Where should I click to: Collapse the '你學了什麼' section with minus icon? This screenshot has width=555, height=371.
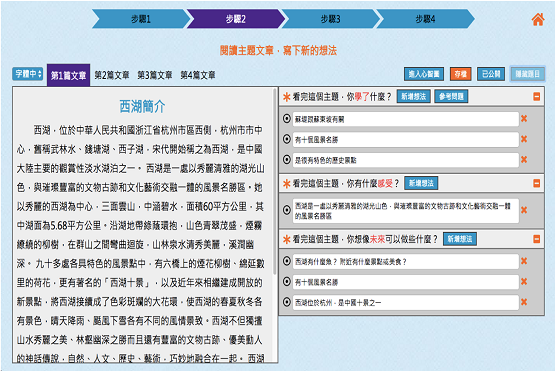537,96
